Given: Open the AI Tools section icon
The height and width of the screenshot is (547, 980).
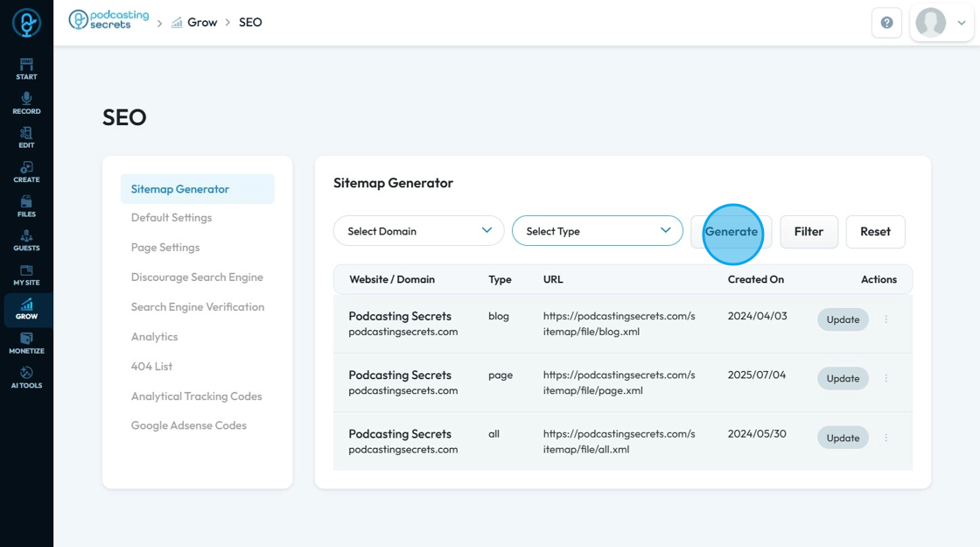Looking at the screenshot, I should 26,377.
